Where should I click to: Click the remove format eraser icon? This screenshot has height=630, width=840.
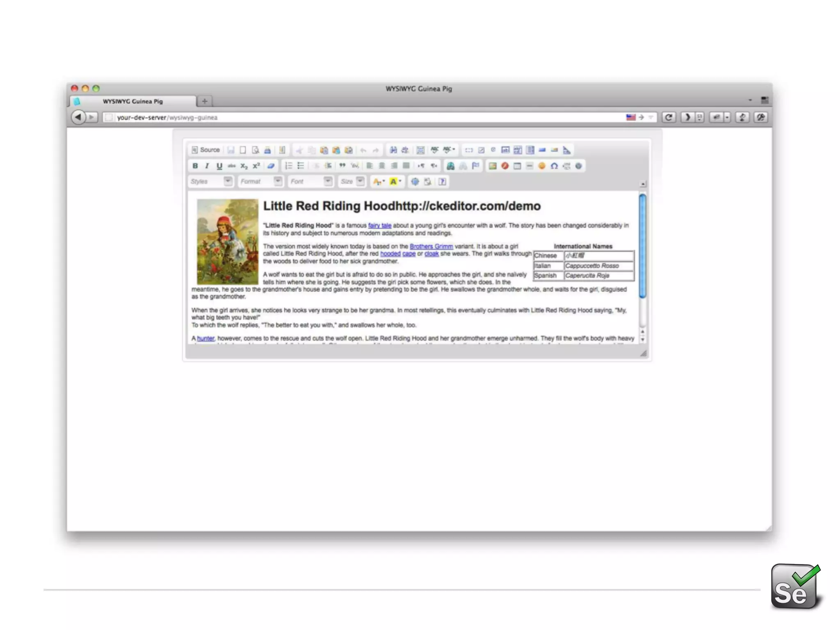point(271,166)
